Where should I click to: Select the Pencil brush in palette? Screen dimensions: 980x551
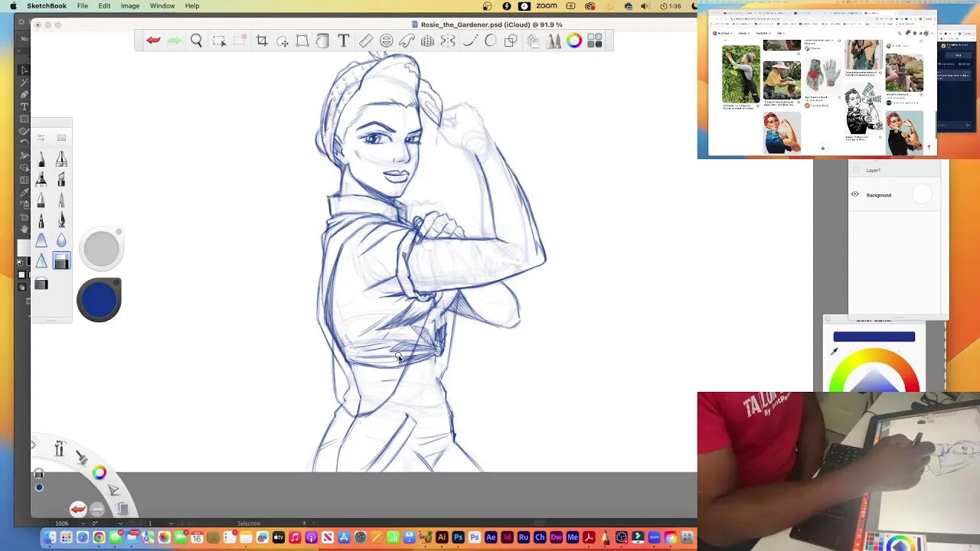(x=41, y=158)
